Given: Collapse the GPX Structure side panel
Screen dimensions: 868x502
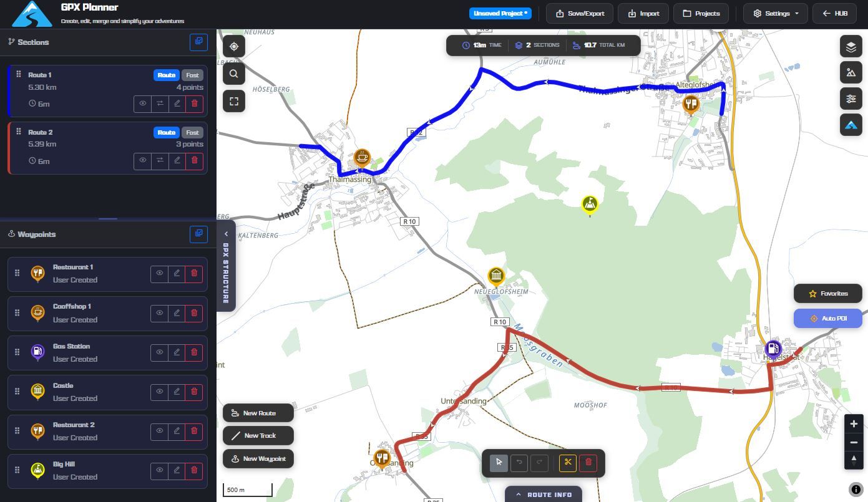Looking at the screenshot, I should coord(226,234).
